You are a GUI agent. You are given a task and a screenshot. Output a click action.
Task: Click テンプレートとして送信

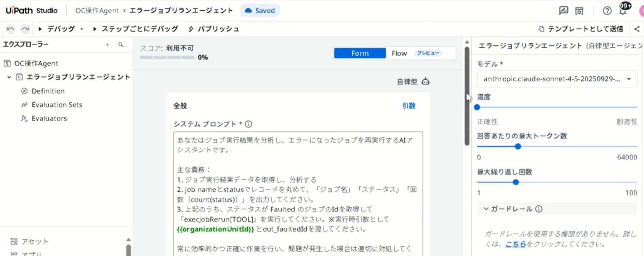pos(580,29)
